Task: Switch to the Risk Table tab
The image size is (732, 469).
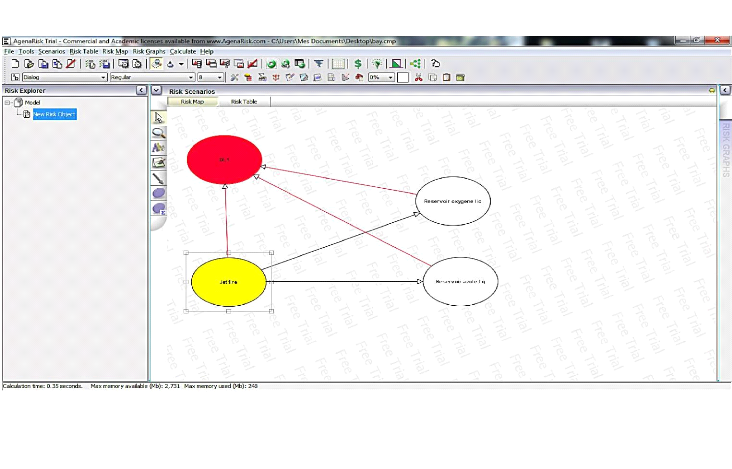Action: [x=244, y=101]
